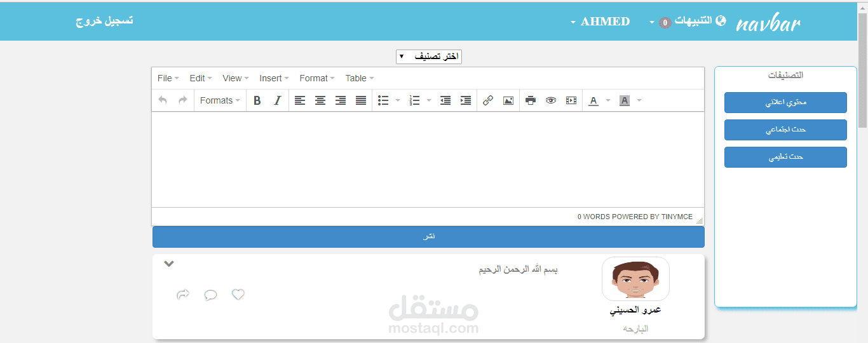Click the البارحه post timestamp

[635, 329]
